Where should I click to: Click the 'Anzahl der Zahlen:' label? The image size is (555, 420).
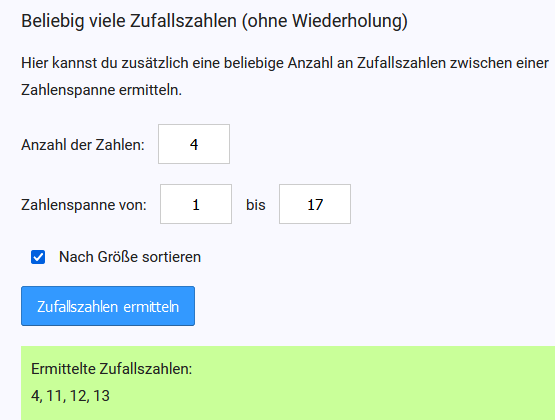point(83,145)
